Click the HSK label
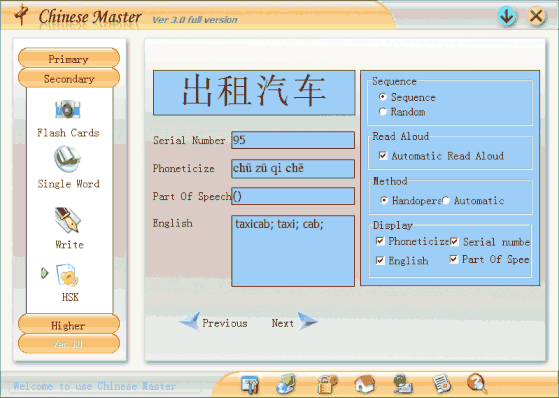The image size is (559, 398). coord(70,297)
